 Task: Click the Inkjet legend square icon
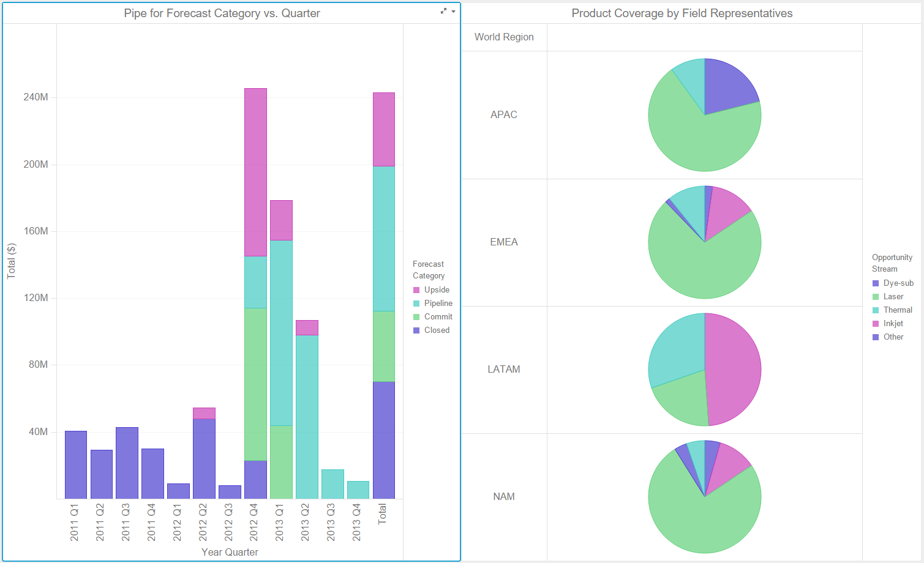876,324
